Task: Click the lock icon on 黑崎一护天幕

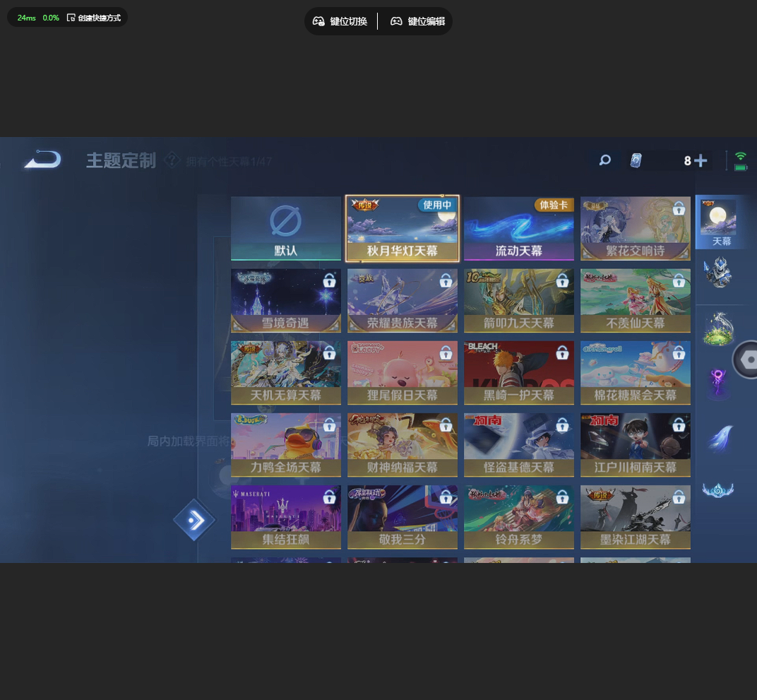Action: (562, 353)
